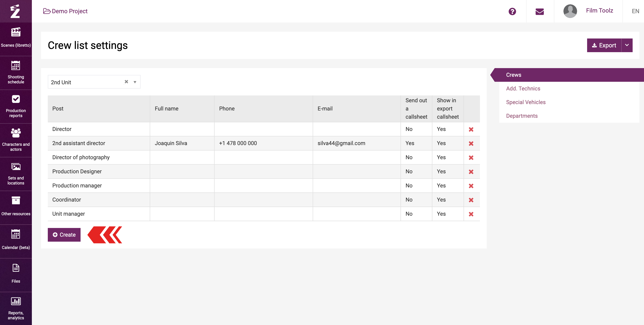This screenshot has width=644, height=325.
Task: Open Sets and locations section
Action: (16, 173)
